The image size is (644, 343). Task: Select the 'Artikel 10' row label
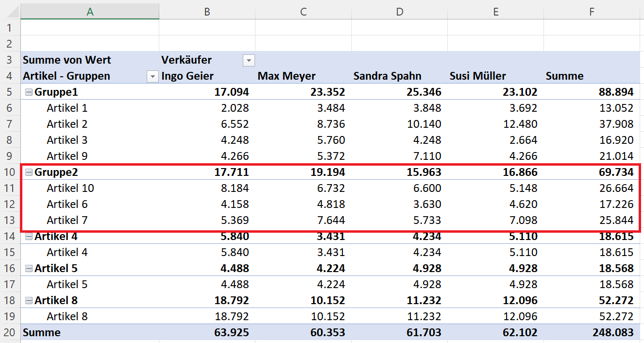pos(70,188)
